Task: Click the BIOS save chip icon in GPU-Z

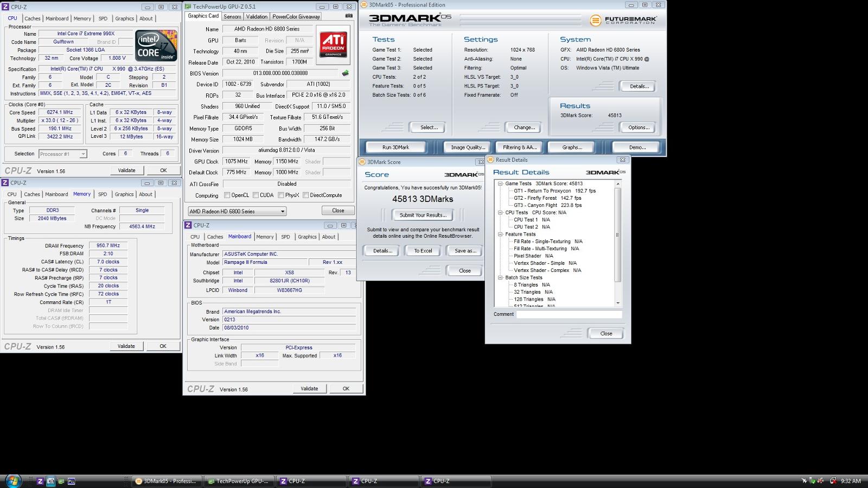Action: pyautogui.click(x=345, y=73)
